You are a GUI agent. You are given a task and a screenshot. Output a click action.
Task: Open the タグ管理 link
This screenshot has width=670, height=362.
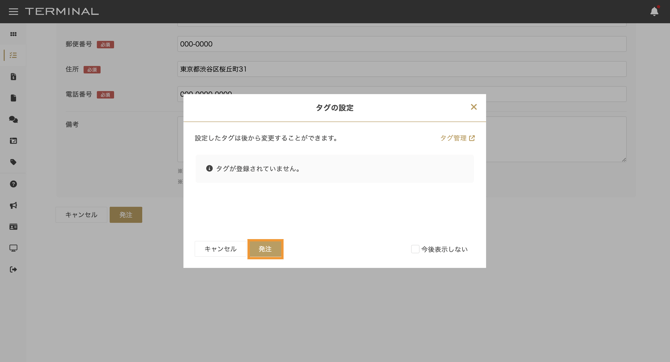pyautogui.click(x=457, y=138)
